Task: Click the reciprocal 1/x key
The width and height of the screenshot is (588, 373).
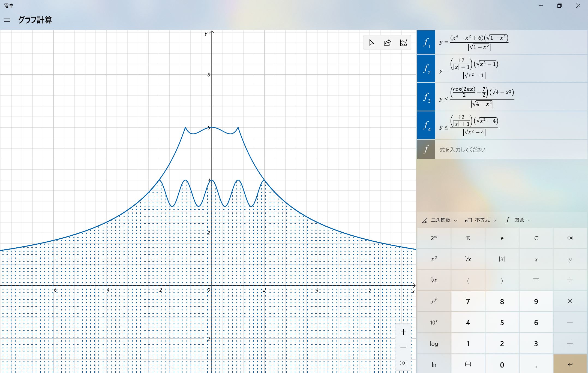Action: pos(468,259)
